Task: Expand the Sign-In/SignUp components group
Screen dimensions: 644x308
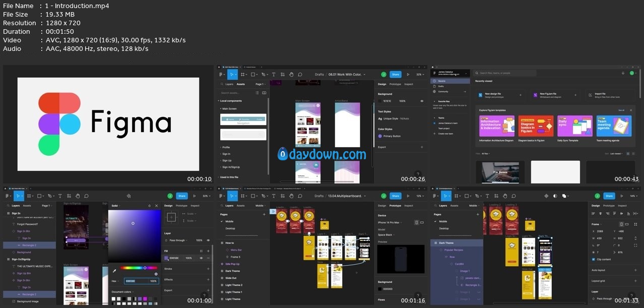Action: [x=230, y=167]
